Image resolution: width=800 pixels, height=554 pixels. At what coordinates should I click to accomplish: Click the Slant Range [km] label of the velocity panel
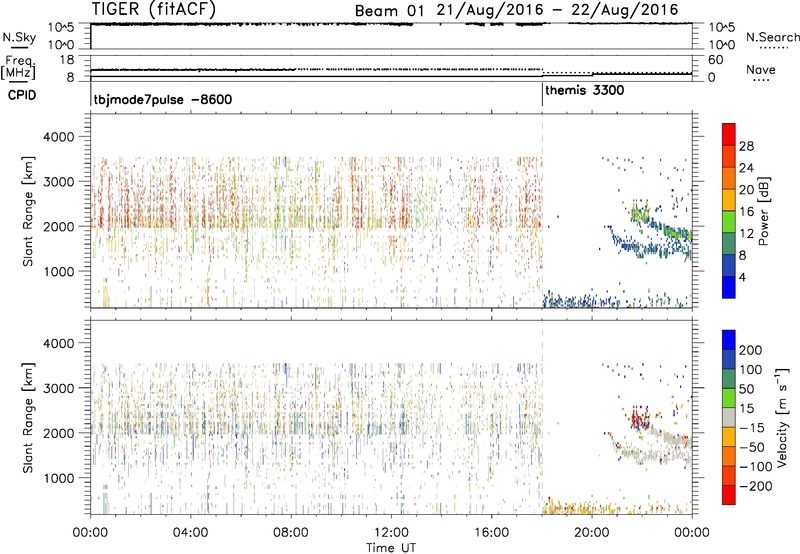28,417
